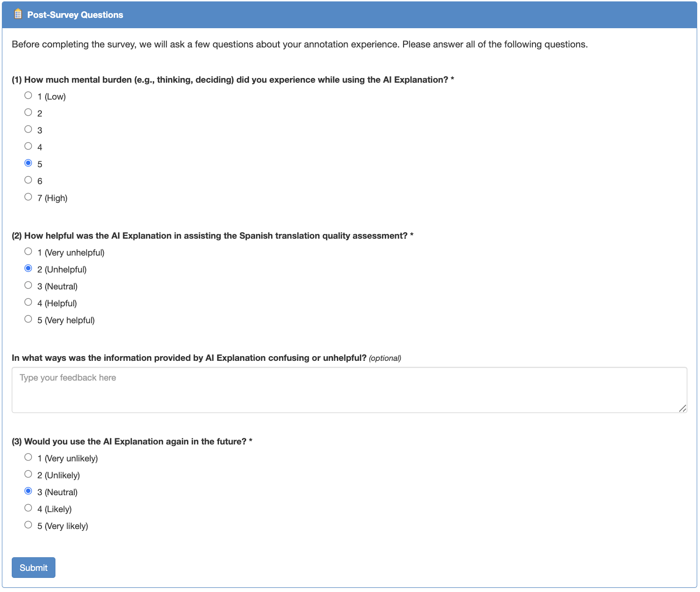Screen dimensions: 700x592
Task: Pick mental burden rating 4
Action: tap(28, 147)
